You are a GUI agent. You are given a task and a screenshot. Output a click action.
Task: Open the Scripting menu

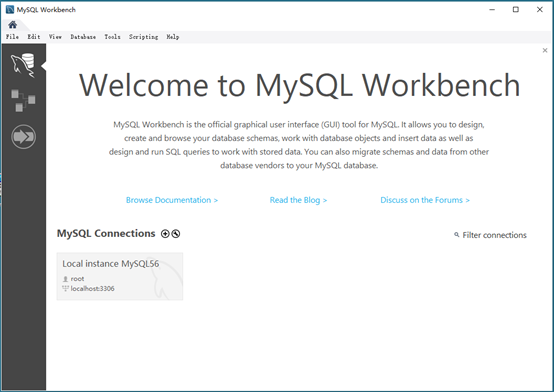143,37
